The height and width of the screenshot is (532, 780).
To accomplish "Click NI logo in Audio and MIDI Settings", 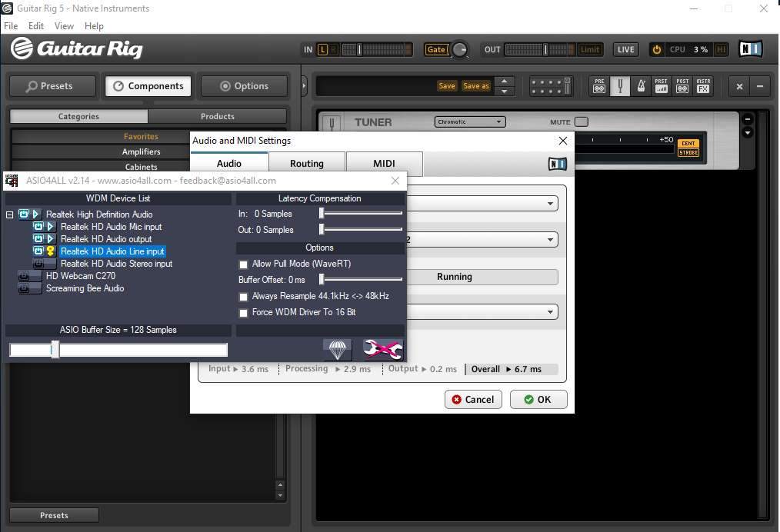I will [x=557, y=164].
